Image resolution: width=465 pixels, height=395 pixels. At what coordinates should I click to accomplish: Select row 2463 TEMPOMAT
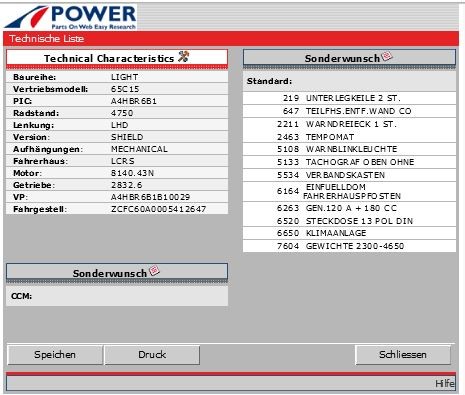[349, 137]
